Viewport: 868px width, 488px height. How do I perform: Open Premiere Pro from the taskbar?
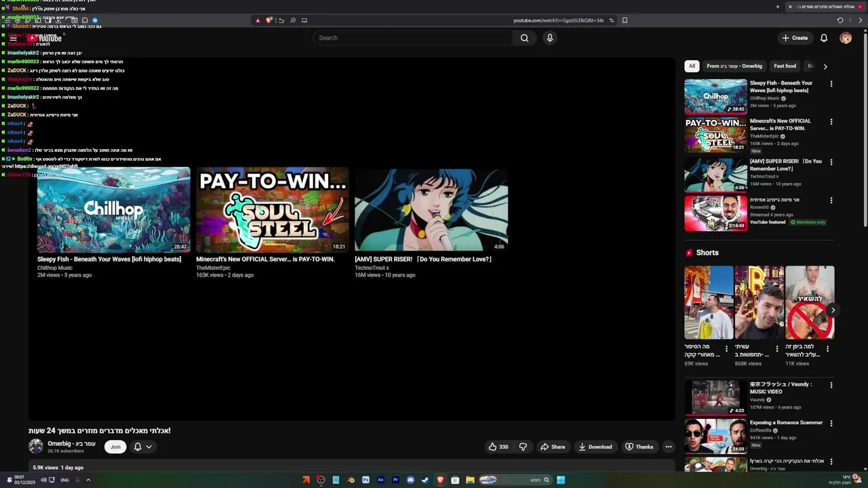coord(395,480)
